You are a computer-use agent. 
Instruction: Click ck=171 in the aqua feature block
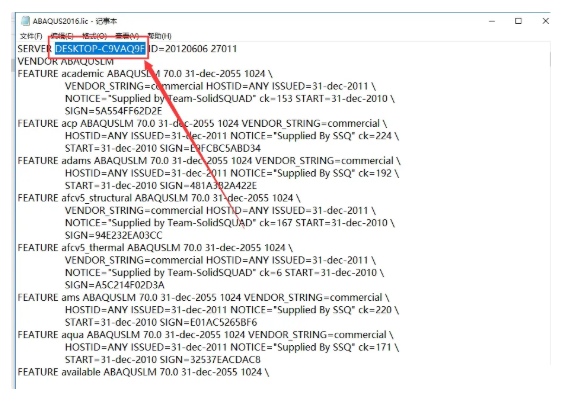(375, 347)
